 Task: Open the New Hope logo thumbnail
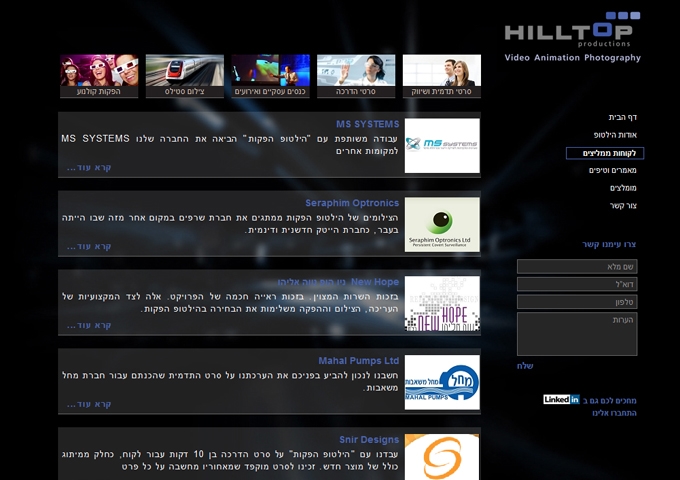(442, 304)
